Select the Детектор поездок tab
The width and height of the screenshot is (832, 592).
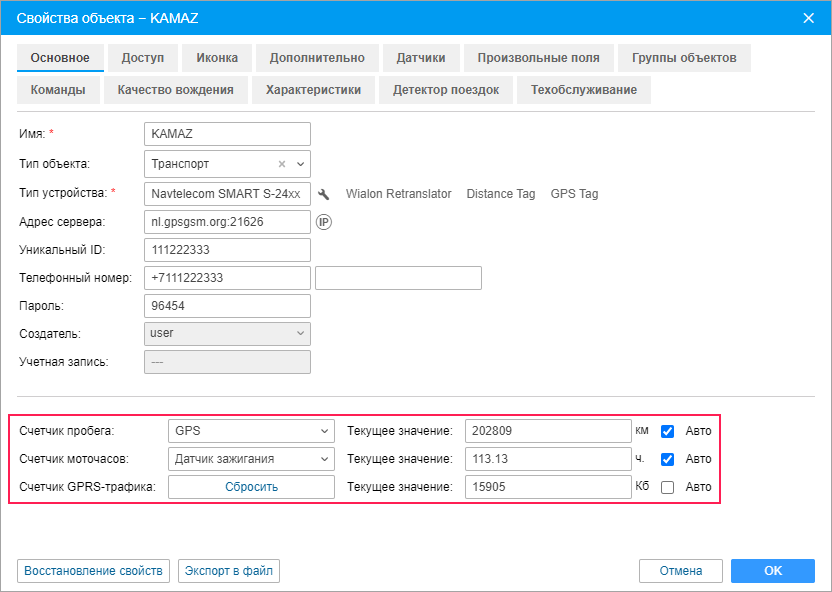(446, 90)
